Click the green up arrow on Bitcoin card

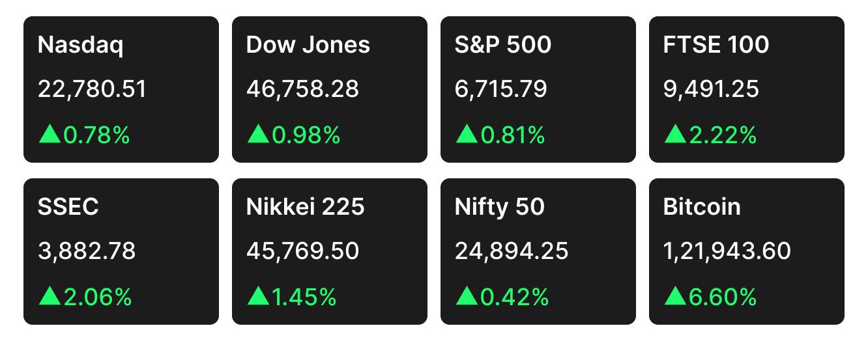pos(675,297)
